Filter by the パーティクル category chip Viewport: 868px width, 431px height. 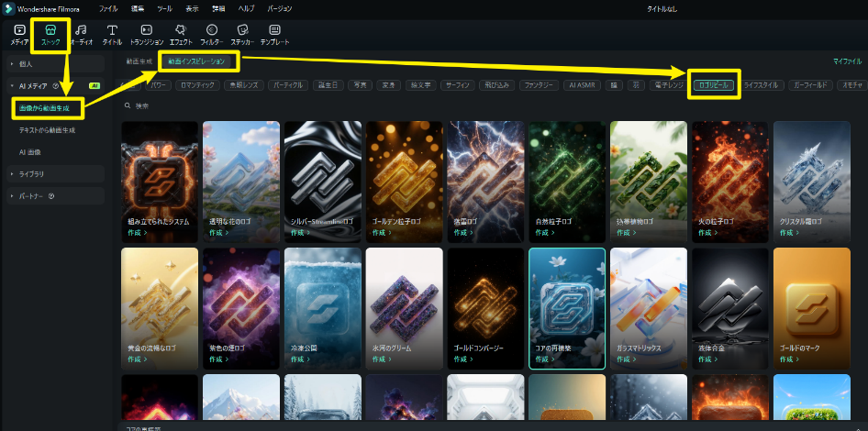[288, 85]
